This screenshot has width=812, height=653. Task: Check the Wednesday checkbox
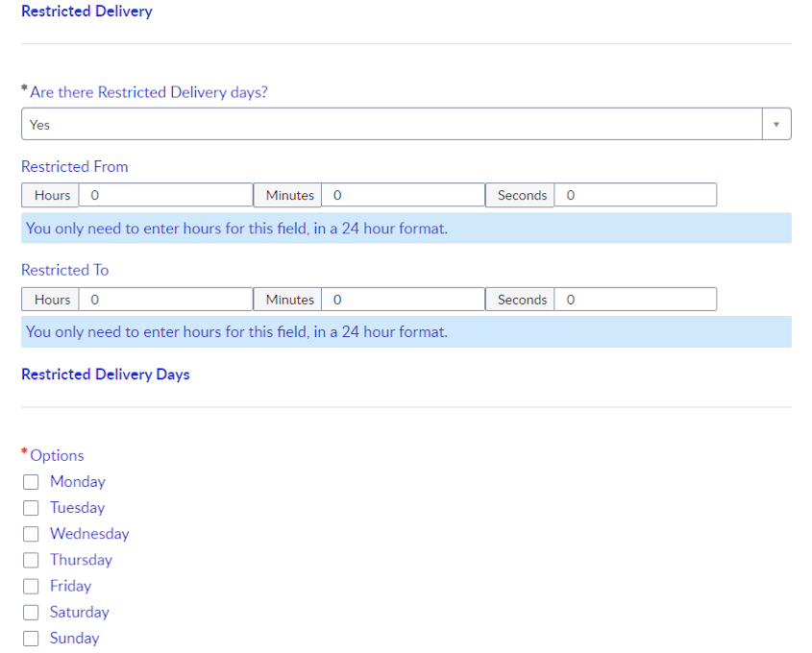click(x=31, y=534)
